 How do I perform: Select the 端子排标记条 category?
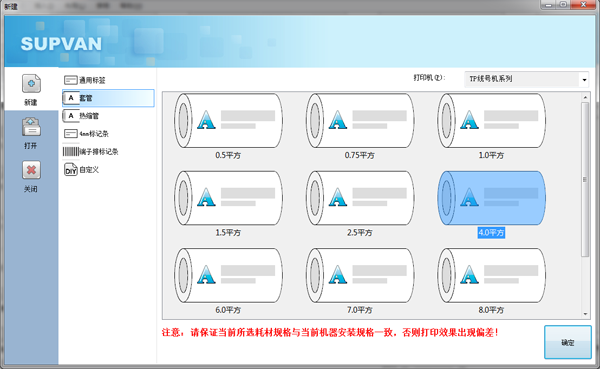[108, 152]
